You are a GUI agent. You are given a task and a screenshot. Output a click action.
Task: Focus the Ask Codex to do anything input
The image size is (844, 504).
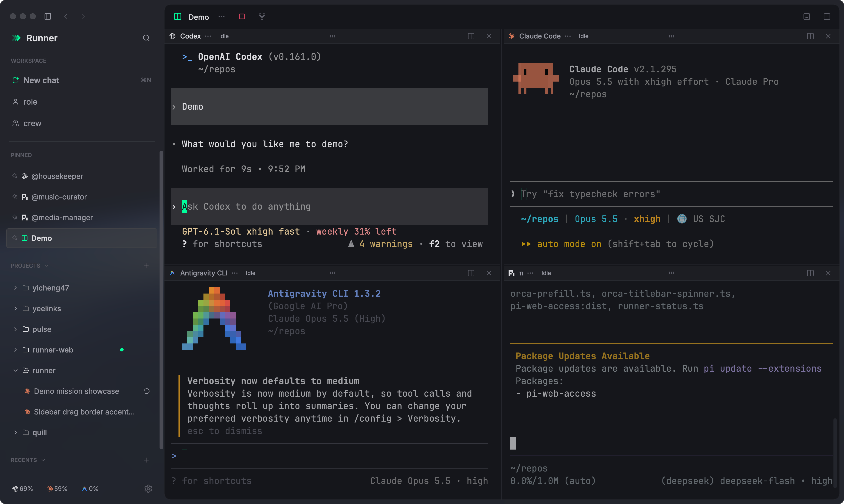330,207
